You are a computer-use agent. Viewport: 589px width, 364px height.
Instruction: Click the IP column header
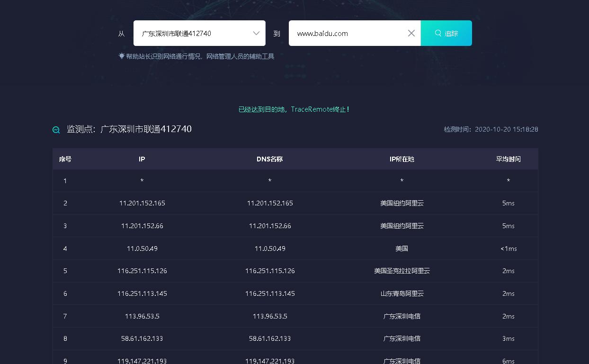tap(142, 159)
